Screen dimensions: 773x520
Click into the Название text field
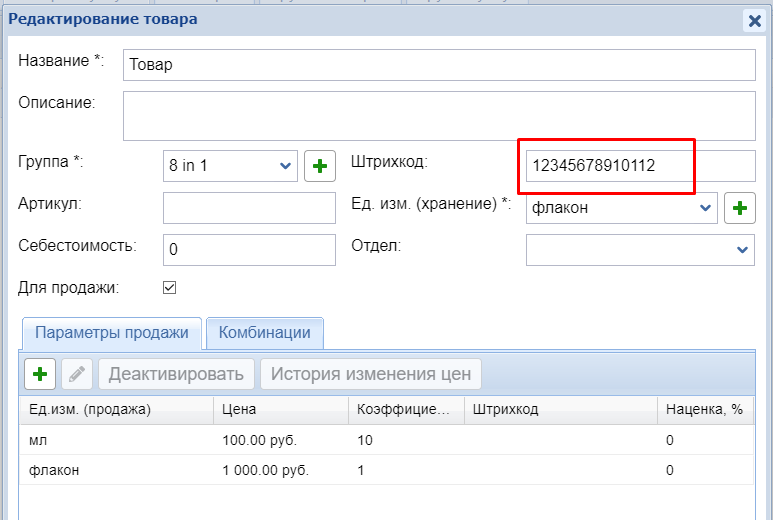pyautogui.click(x=438, y=64)
